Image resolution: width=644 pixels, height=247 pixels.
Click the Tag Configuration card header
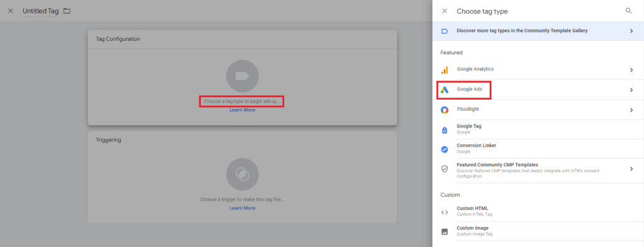242,39
